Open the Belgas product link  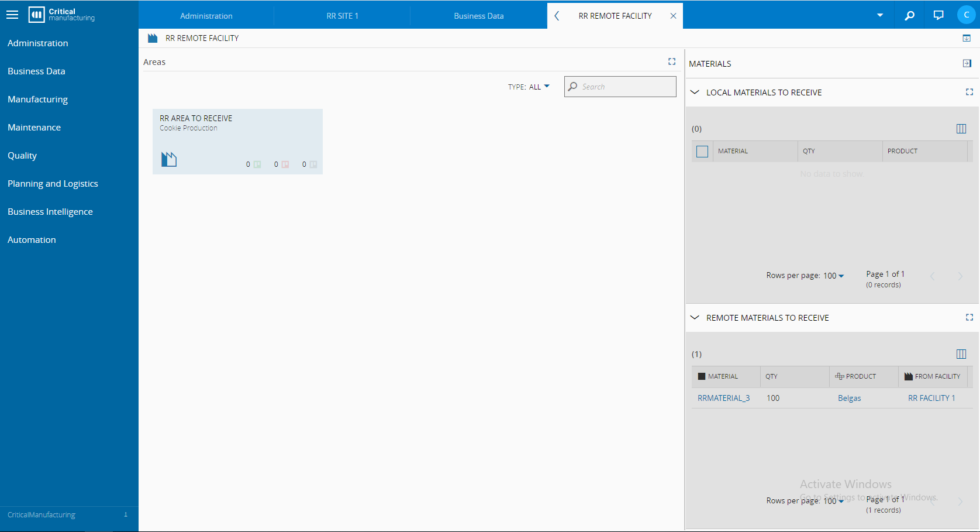[850, 398]
